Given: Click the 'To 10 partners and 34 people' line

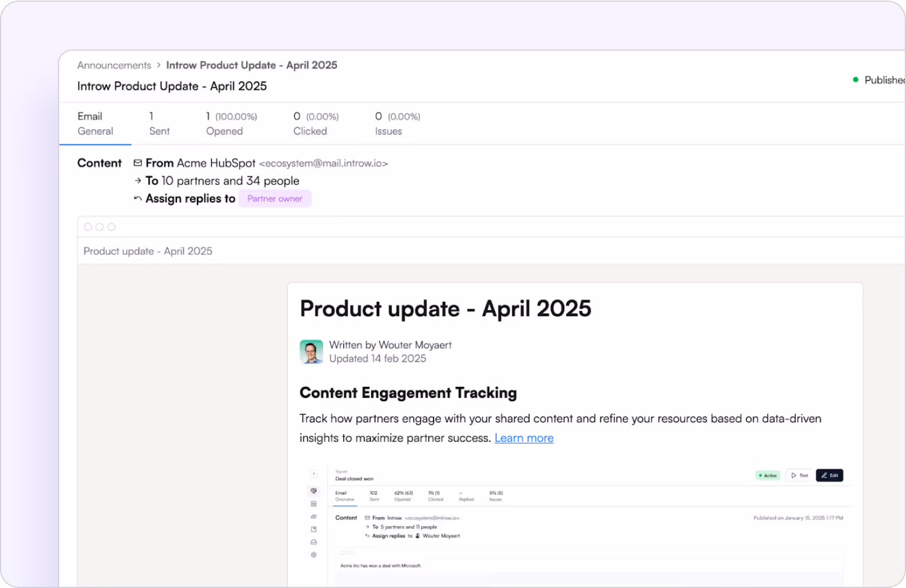Looking at the screenshot, I should pyautogui.click(x=222, y=181).
